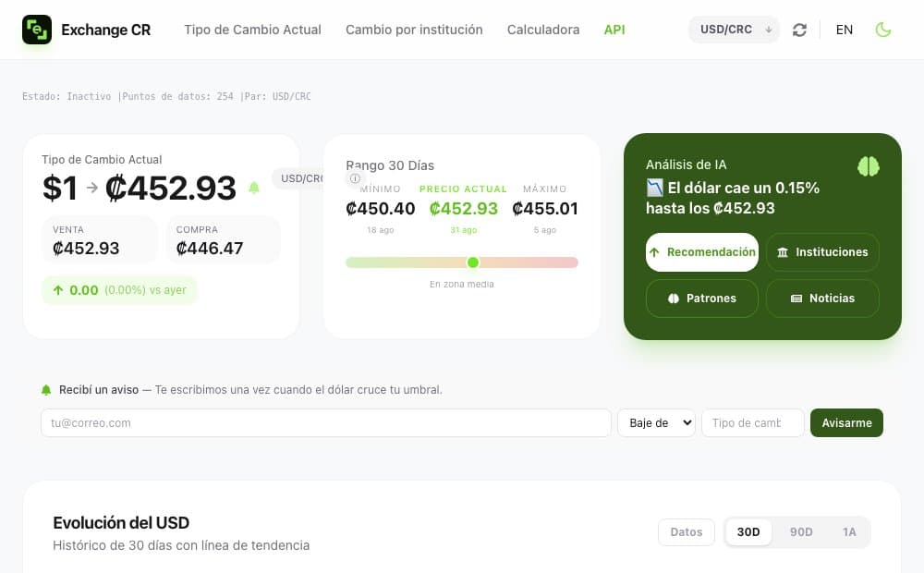This screenshot has width=924, height=573.
Task: Expand the Baje de condition dropdown
Action: (x=656, y=422)
